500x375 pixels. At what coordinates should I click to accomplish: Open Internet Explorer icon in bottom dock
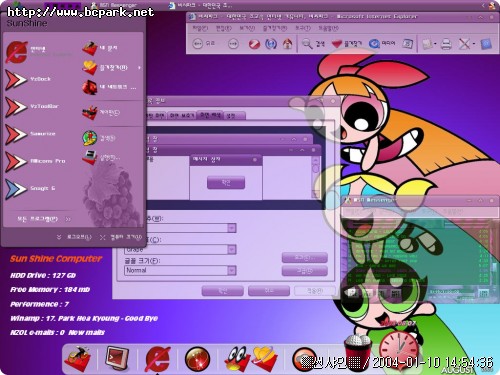pos(158,359)
